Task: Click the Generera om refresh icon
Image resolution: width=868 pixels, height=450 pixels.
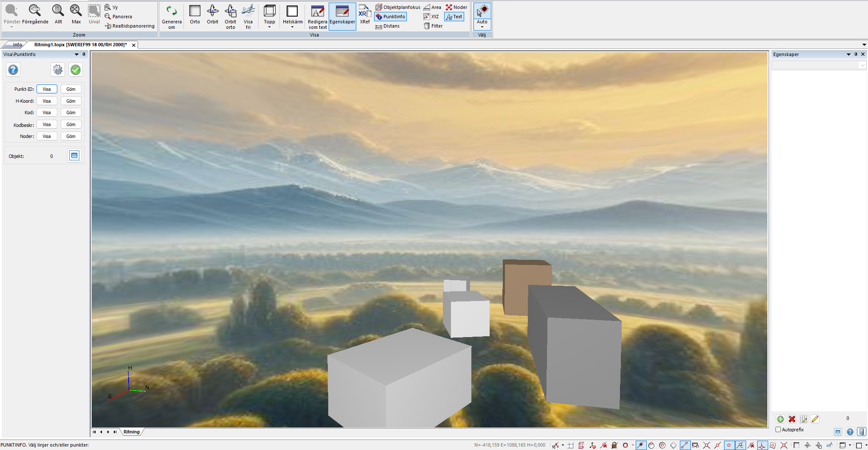Action: (x=172, y=11)
